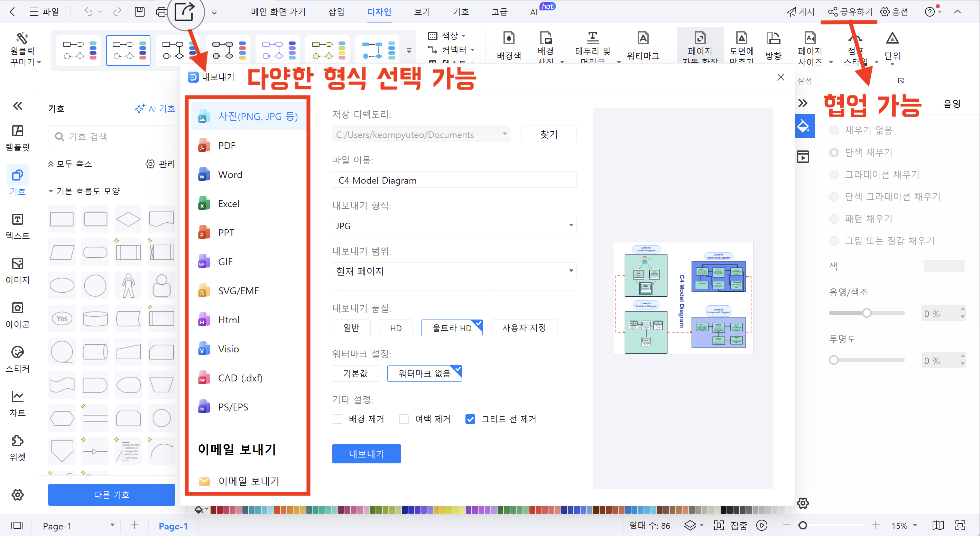Click the print icon
This screenshot has width=980, height=536.
[162, 12]
